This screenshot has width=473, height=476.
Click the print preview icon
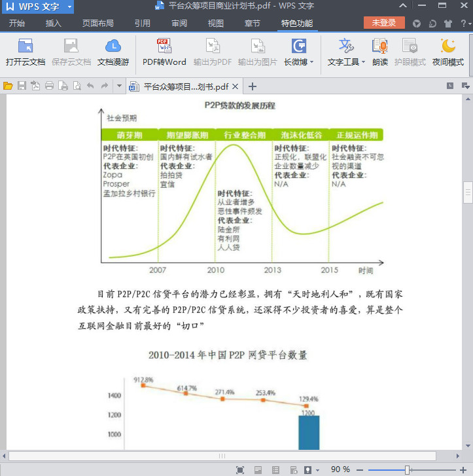coord(77,86)
